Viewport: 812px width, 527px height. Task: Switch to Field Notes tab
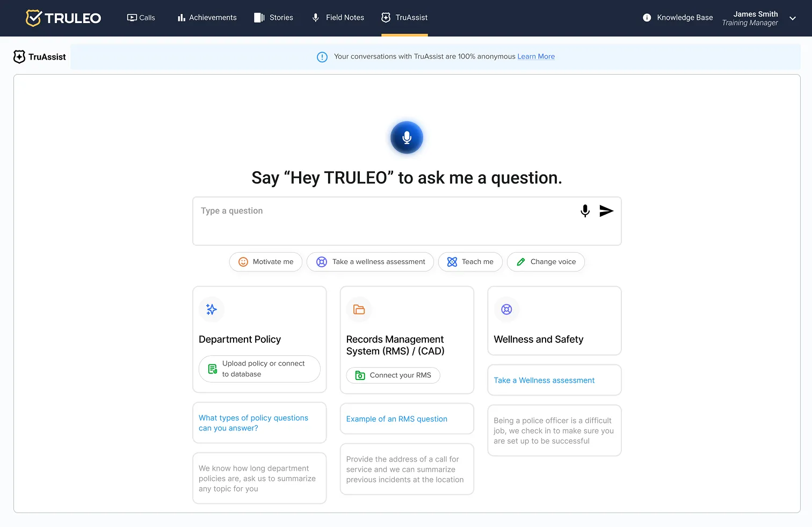338,18
